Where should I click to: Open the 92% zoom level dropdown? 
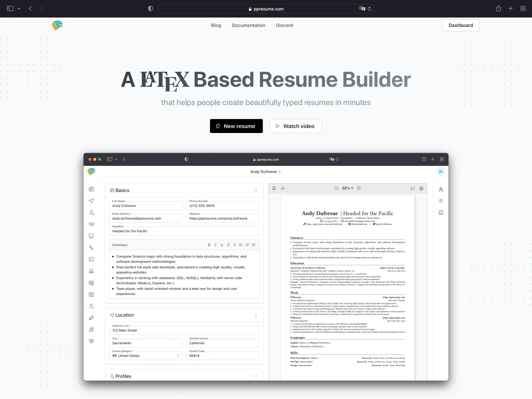pyautogui.click(x=348, y=188)
